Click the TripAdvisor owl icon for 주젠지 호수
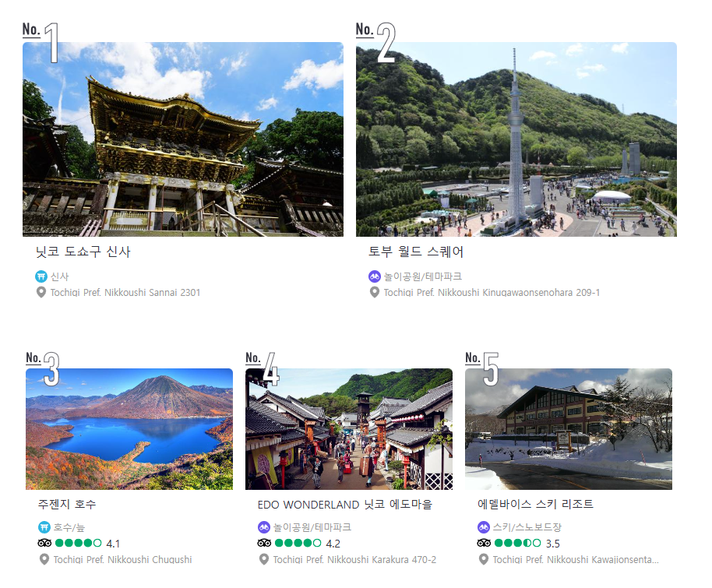This screenshot has height=588, width=712. tap(44, 543)
